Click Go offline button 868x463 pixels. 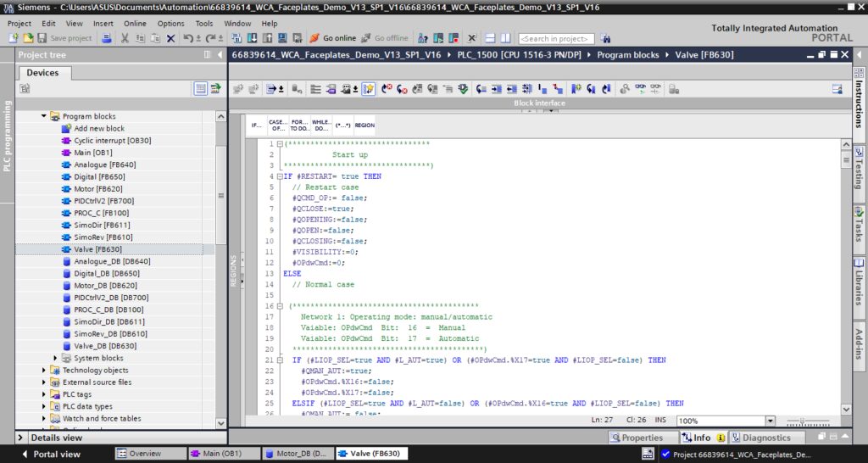[385, 38]
